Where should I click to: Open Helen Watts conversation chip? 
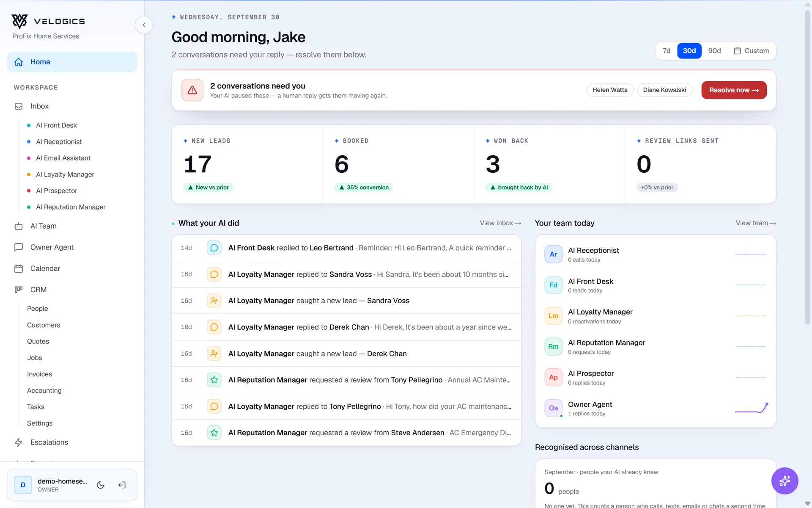[610, 90]
